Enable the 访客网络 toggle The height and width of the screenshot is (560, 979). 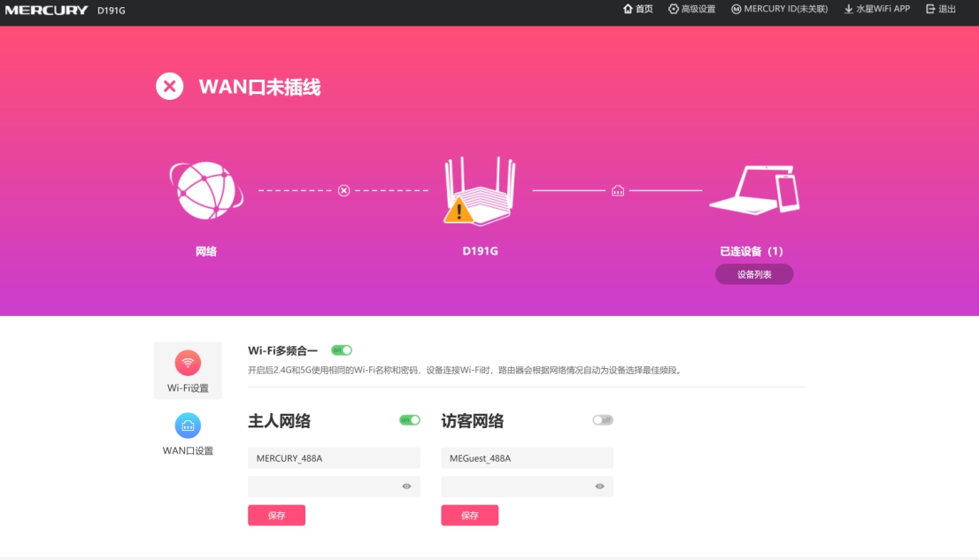click(602, 420)
